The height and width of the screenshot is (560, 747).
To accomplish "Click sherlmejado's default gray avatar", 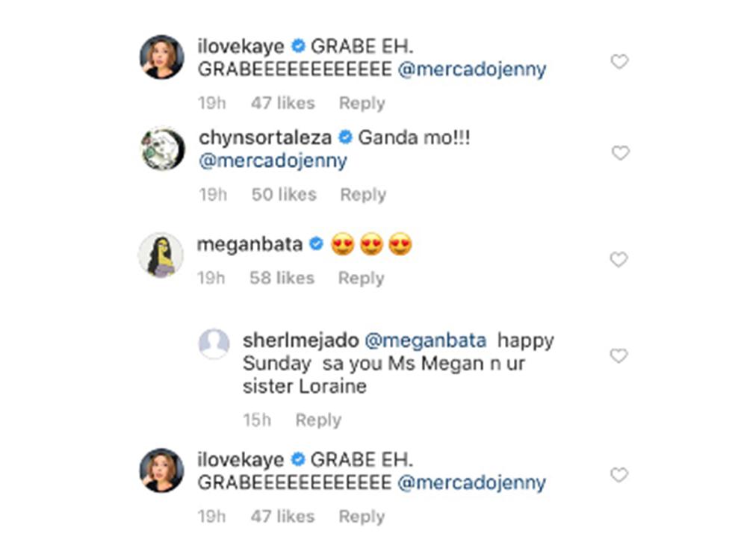I will [214, 343].
